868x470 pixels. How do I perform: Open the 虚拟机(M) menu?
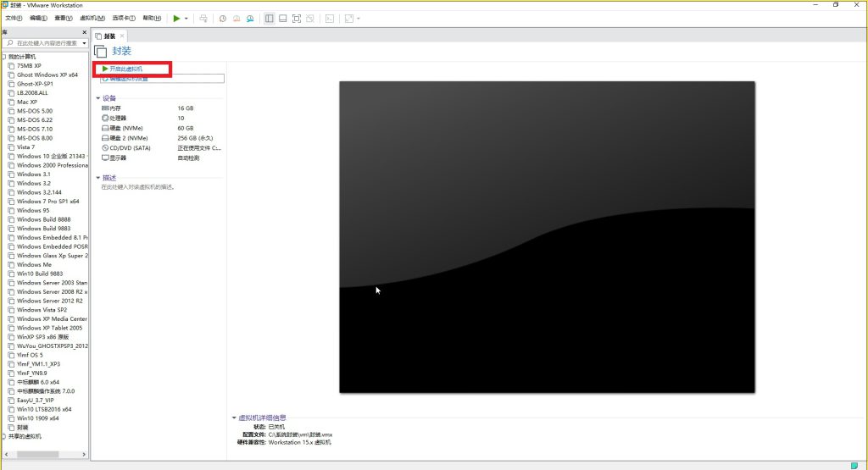[x=92, y=18]
